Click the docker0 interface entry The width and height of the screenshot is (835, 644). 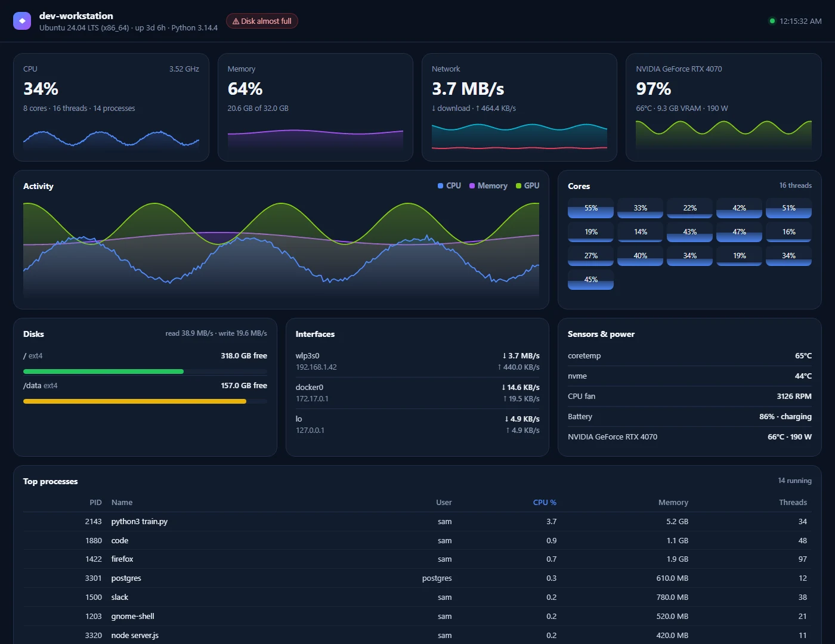click(x=417, y=393)
